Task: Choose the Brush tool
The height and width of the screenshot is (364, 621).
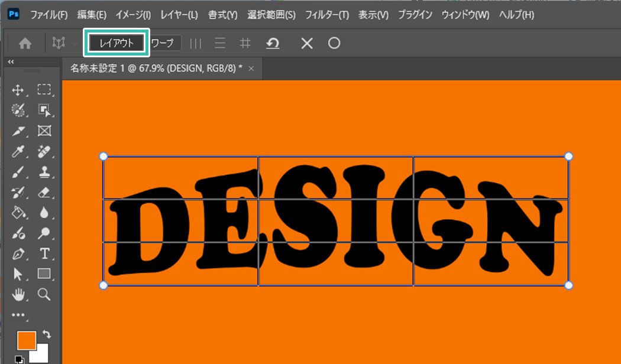Action: pyautogui.click(x=18, y=172)
